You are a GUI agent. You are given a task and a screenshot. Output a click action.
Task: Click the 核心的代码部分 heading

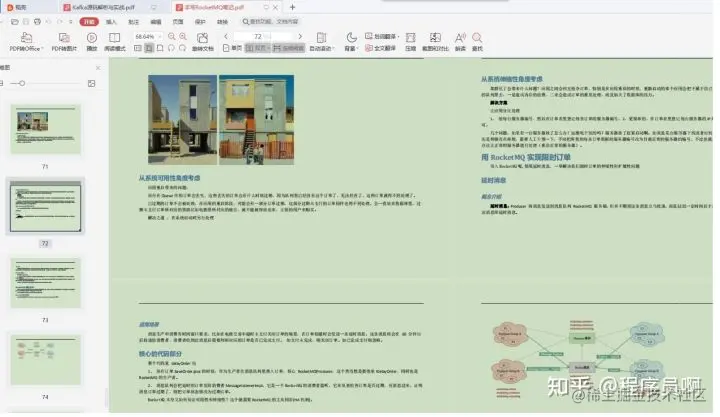tap(160, 354)
